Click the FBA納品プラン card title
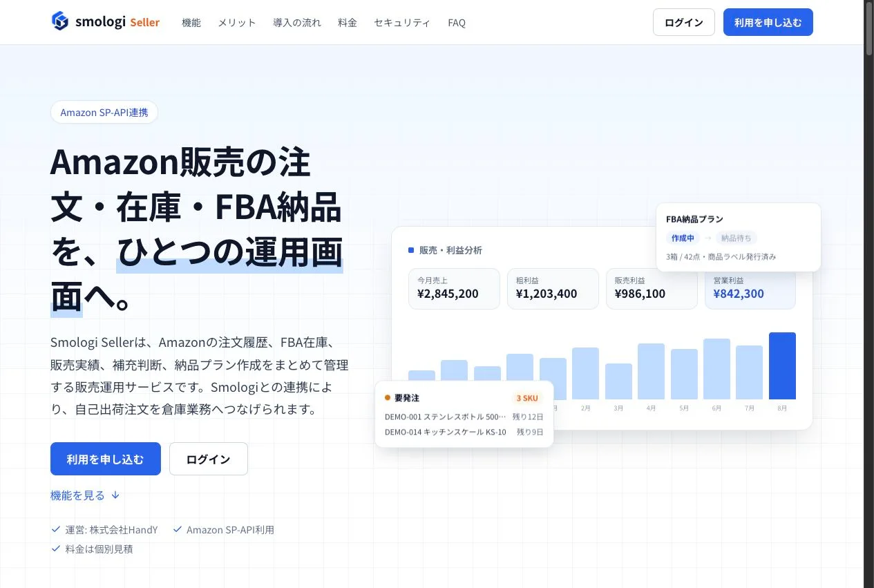The width and height of the screenshot is (874, 588). [694, 219]
